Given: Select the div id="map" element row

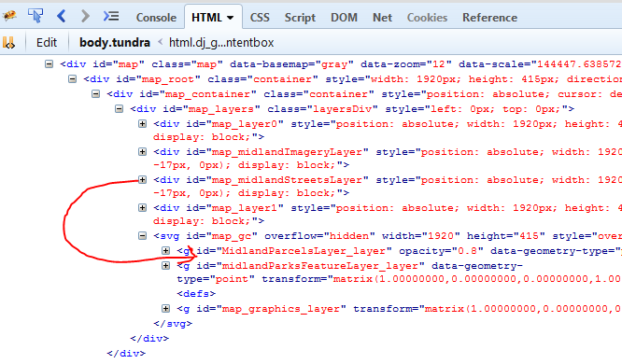Looking at the screenshot, I should (341, 64).
